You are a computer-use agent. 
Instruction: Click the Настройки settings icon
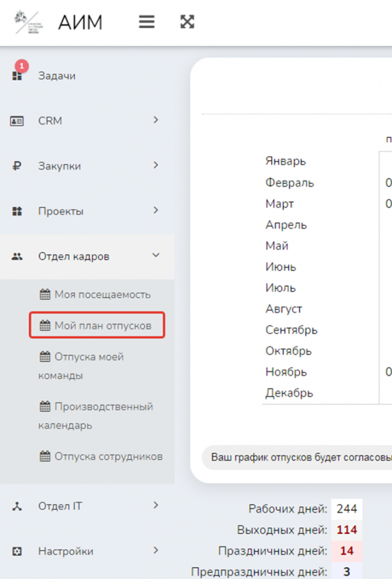(x=17, y=551)
